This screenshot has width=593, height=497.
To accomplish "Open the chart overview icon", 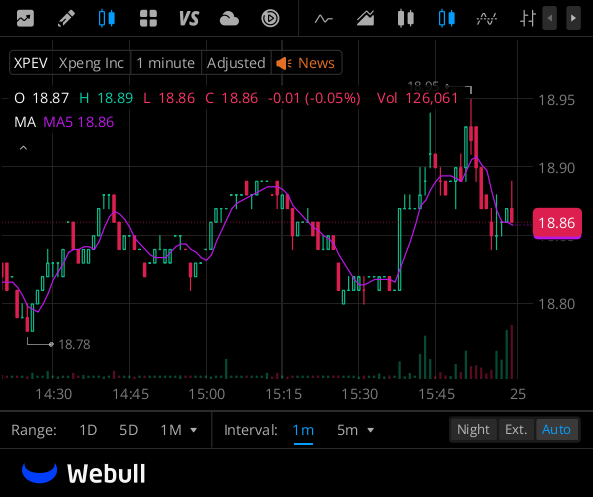I will coord(25,18).
